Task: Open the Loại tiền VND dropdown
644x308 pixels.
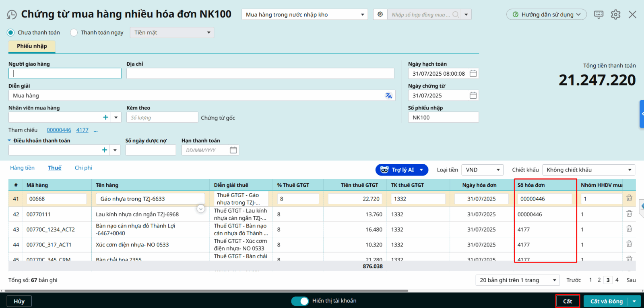Action: point(482,170)
